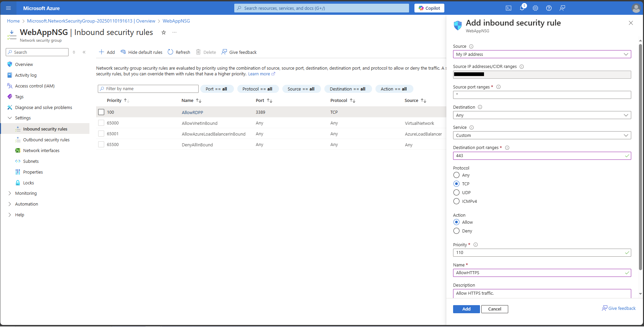Click the blue Add button in panel
The image size is (644, 327).
(x=466, y=309)
